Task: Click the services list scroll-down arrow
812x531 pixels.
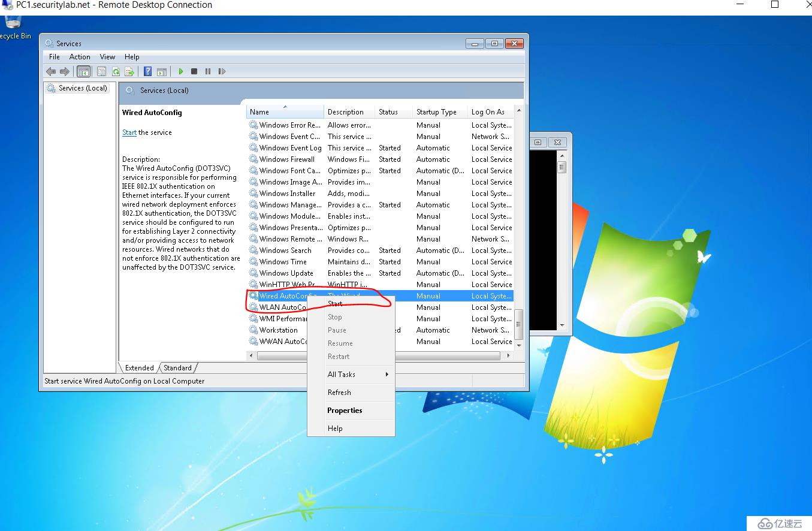Action: point(519,345)
